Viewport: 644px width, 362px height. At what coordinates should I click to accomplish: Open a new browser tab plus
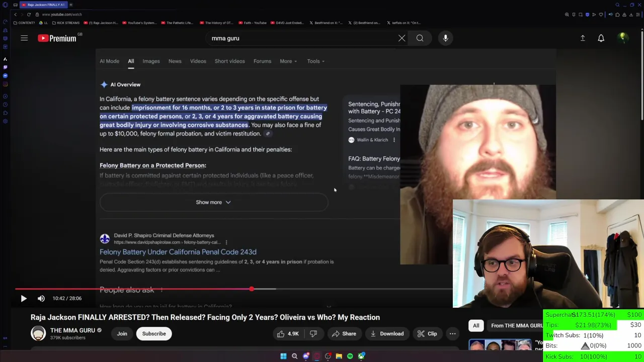[71, 5]
